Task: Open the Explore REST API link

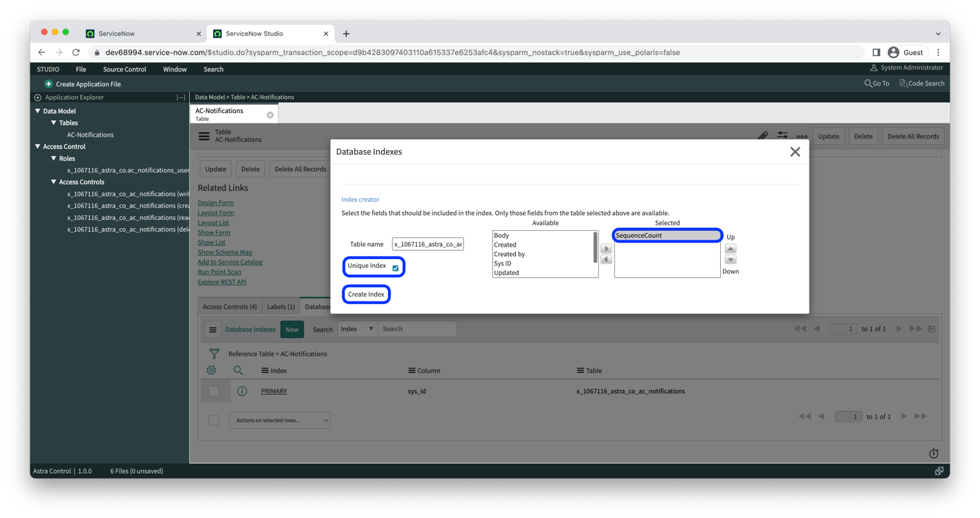Action: point(222,282)
